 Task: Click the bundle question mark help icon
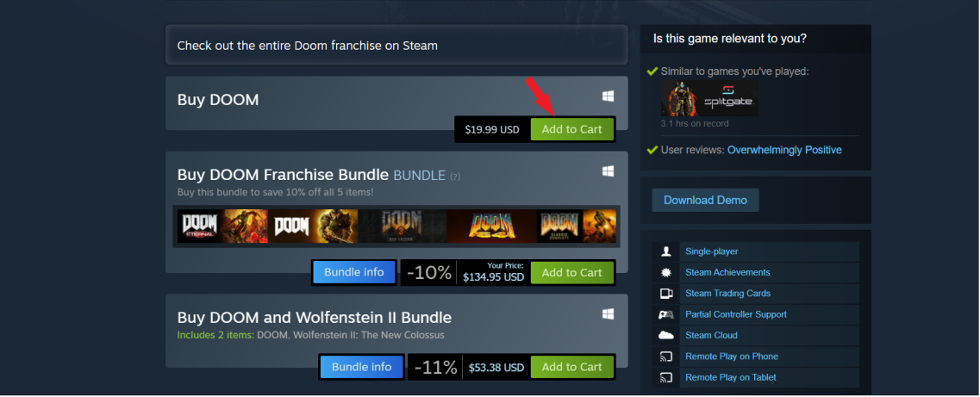[455, 177]
